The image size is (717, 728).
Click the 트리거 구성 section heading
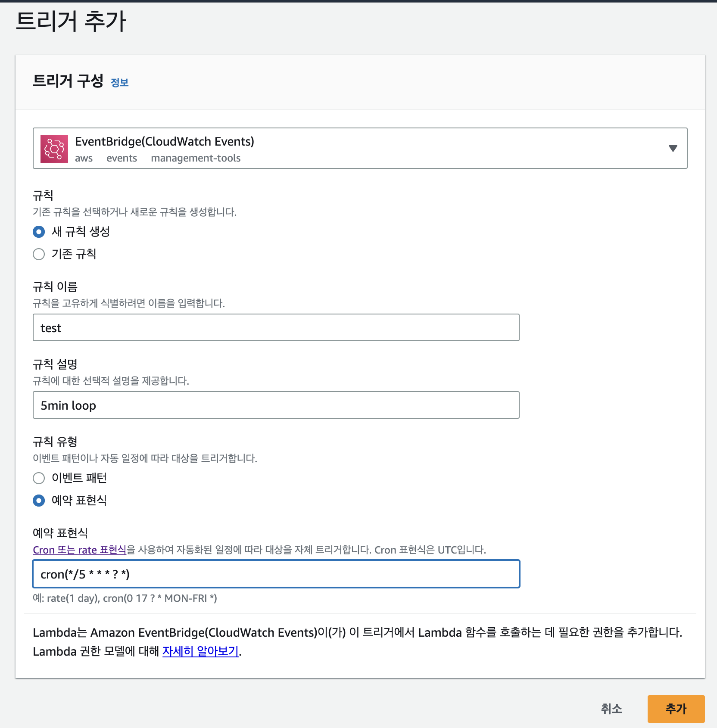(x=68, y=81)
